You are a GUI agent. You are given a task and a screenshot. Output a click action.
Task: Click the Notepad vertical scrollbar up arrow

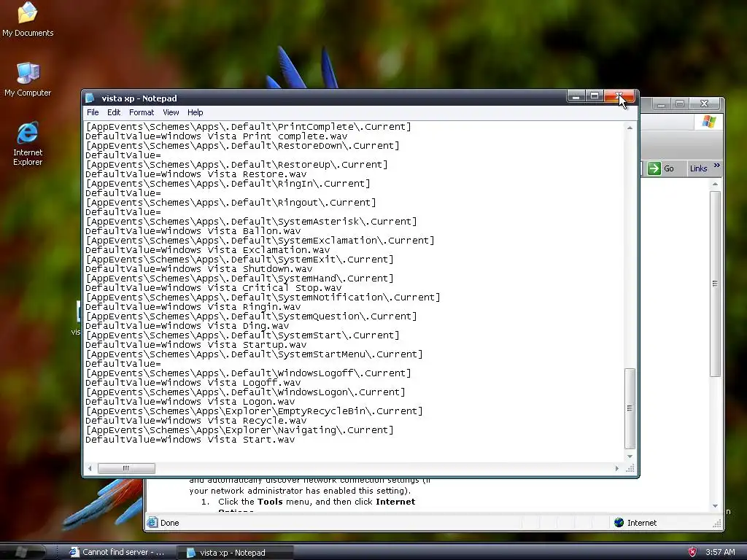coord(630,128)
